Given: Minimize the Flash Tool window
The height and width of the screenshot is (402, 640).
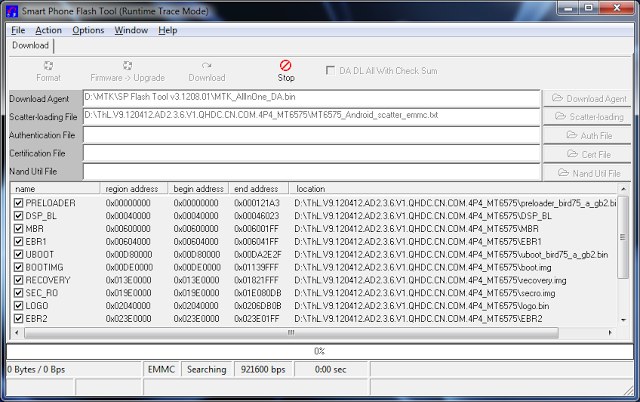Looking at the screenshot, I should click(568, 8).
